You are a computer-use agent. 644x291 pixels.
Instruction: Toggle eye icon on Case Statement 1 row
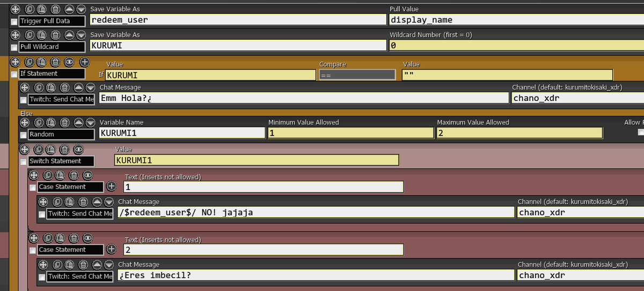pos(87,175)
